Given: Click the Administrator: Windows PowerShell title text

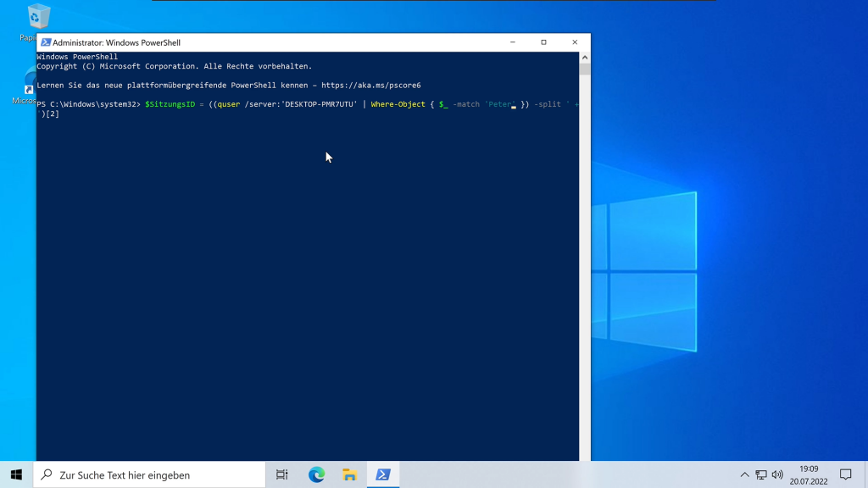Looking at the screenshot, I should point(116,42).
